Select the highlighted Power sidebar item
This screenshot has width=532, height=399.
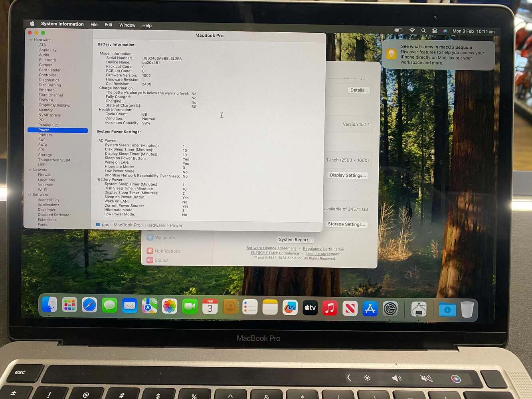click(57, 130)
